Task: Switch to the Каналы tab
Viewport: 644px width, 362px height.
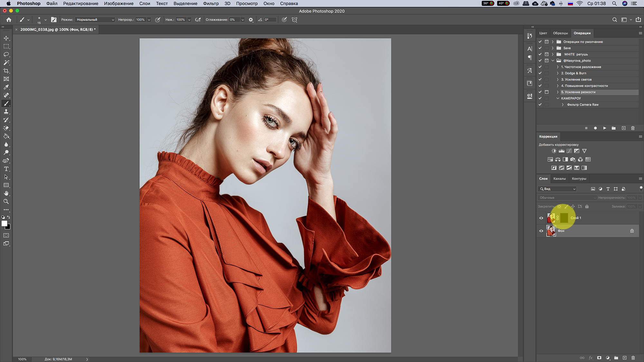Action: pos(559,179)
